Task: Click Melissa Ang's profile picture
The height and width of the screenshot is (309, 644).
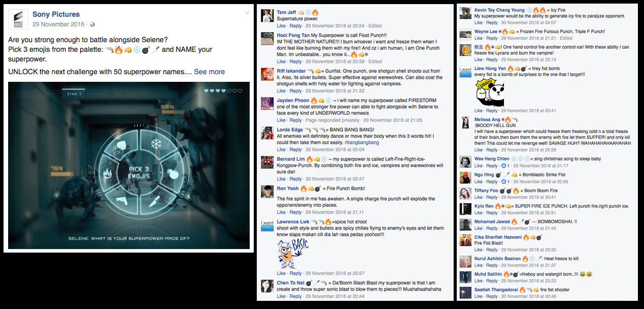Action: click(x=466, y=122)
